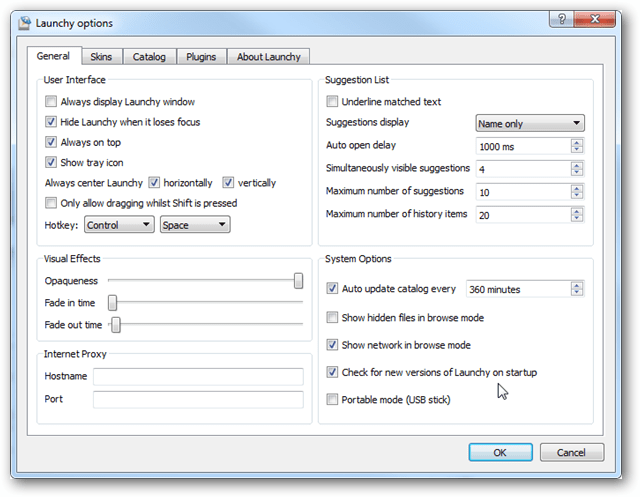
Task: Select the General tab
Action: coord(53,56)
